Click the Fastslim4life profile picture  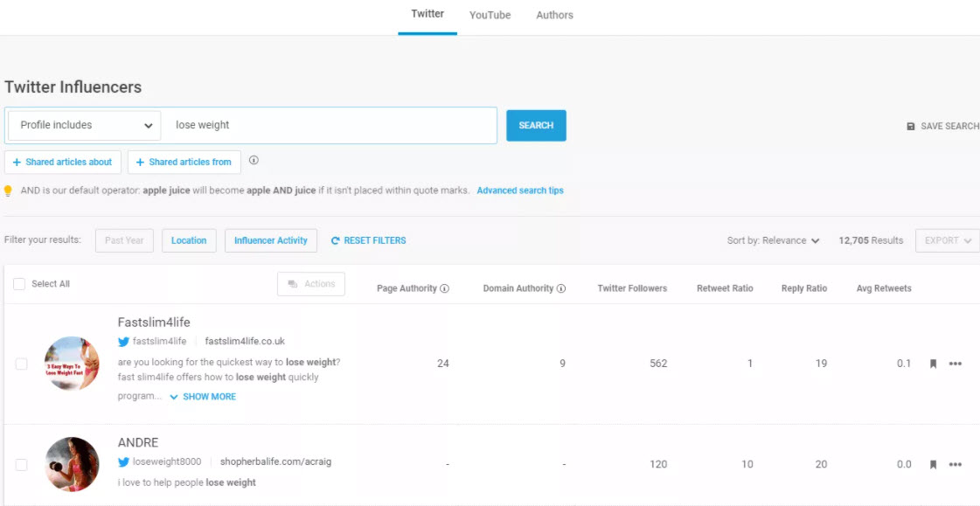pyautogui.click(x=72, y=364)
